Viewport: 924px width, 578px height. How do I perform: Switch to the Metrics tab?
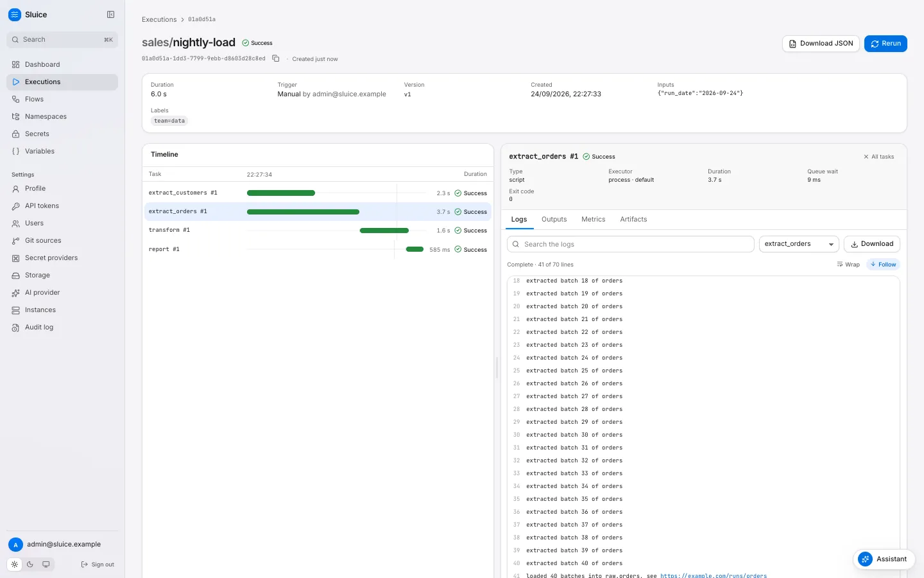593,220
